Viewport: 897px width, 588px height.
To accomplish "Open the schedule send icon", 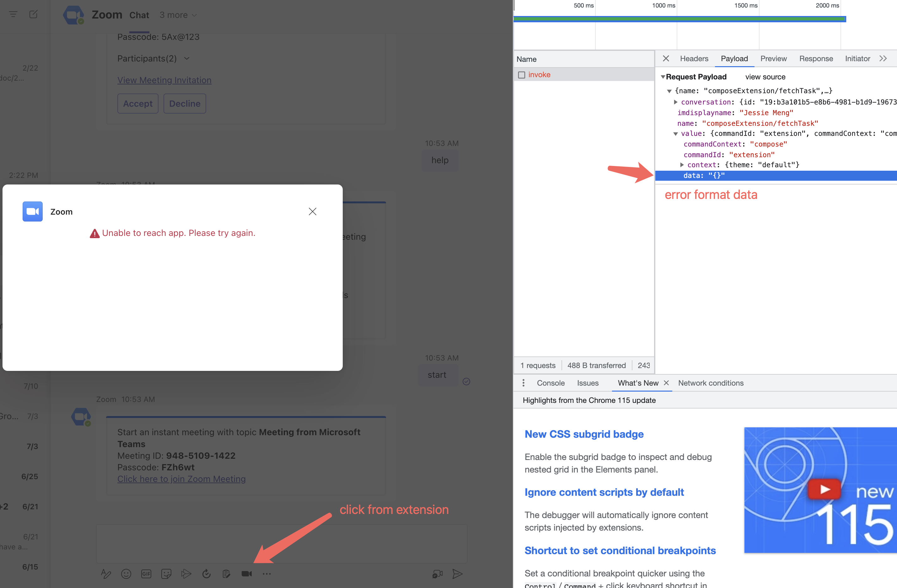I will pyautogui.click(x=207, y=574).
